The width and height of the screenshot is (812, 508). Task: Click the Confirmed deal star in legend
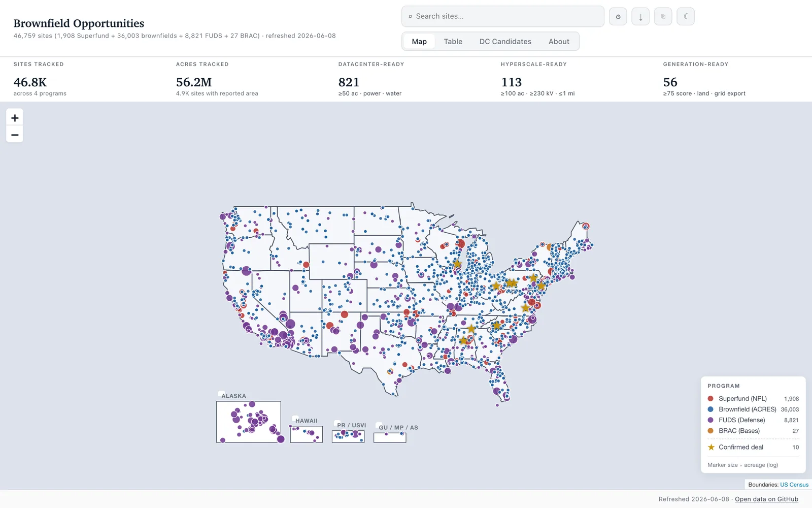(711, 447)
